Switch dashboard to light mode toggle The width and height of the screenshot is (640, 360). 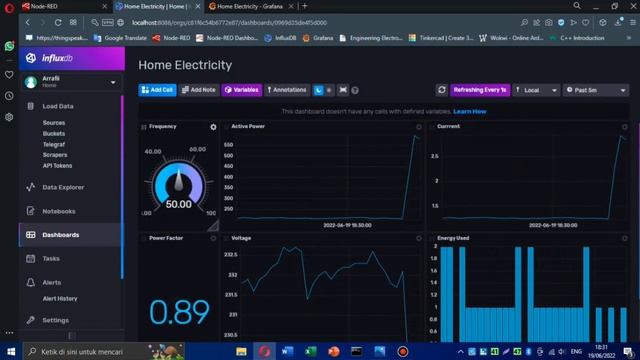pyautogui.click(x=329, y=90)
